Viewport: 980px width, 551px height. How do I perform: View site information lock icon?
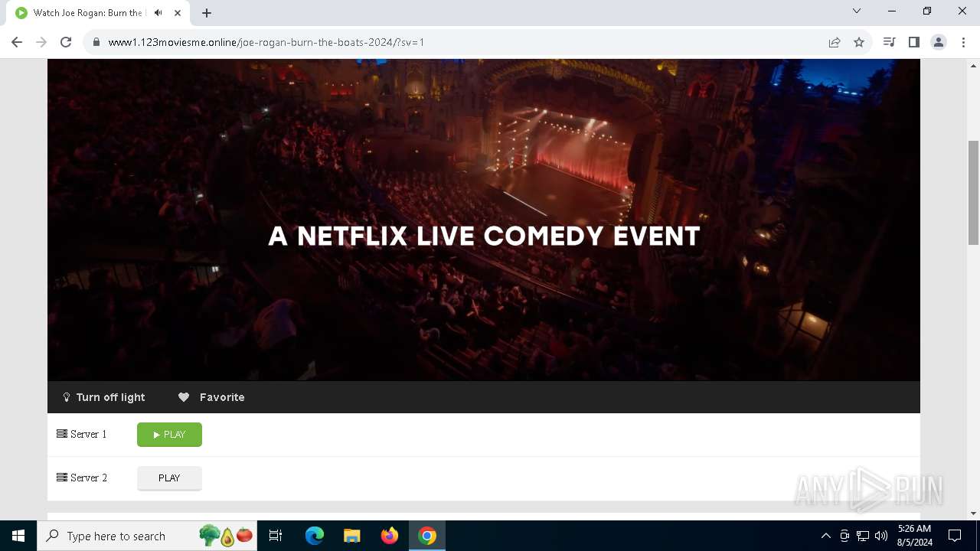96,42
